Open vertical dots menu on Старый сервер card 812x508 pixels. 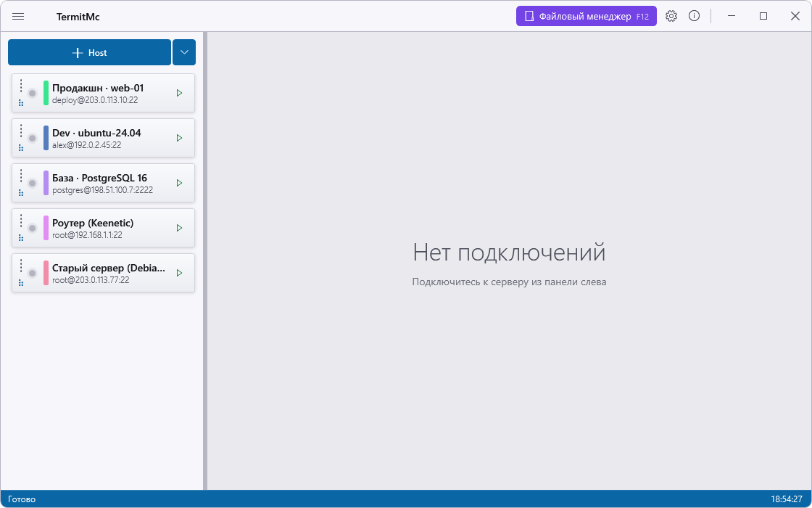pyautogui.click(x=21, y=266)
